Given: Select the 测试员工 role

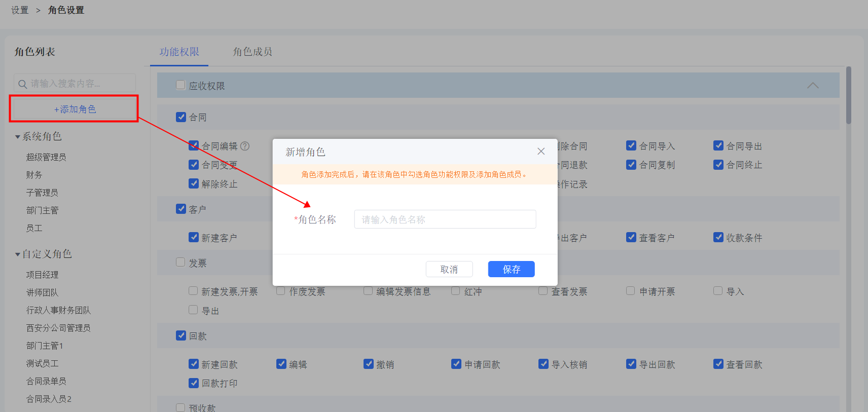Looking at the screenshot, I should coord(42,363).
